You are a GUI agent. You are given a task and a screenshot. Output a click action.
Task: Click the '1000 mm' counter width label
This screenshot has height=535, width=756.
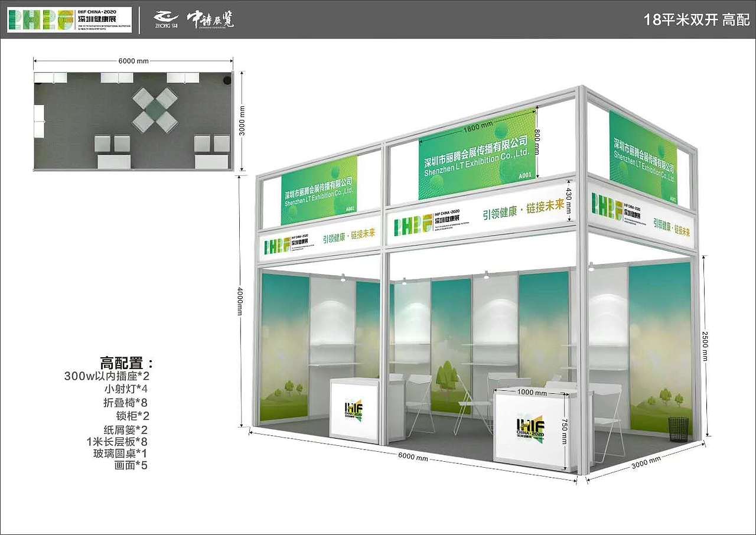point(532,392)
